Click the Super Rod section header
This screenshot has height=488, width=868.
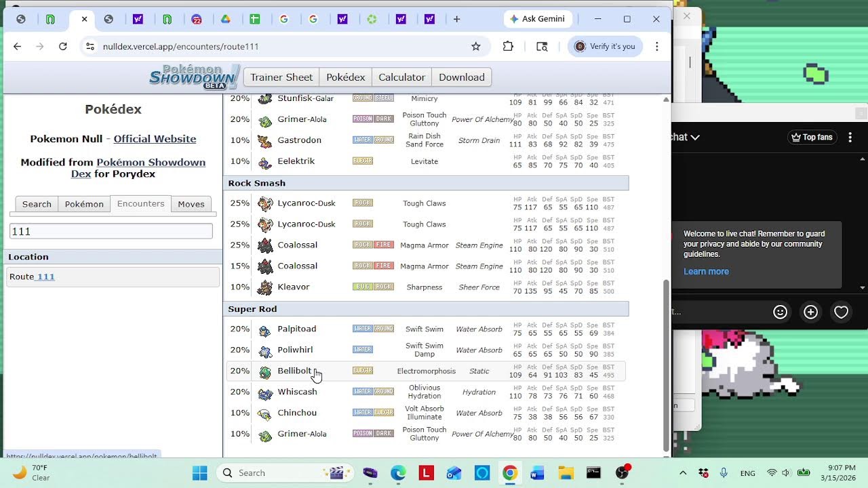[426, 309]
